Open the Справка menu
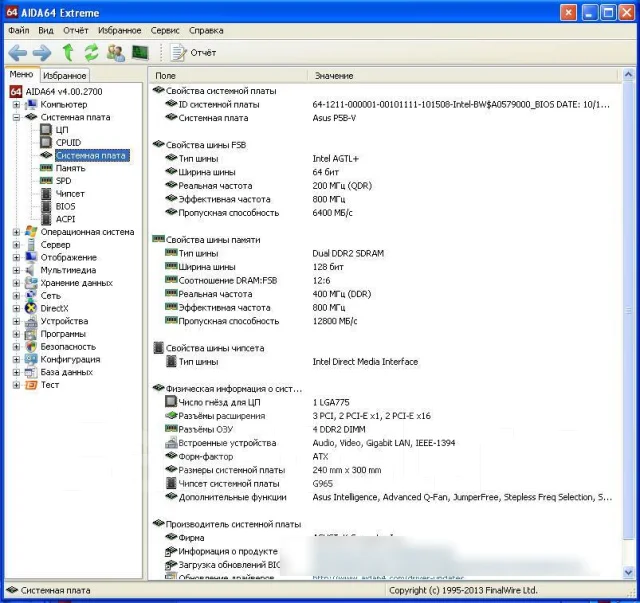This screenshot has height=603, width=640. coord(206,31)
